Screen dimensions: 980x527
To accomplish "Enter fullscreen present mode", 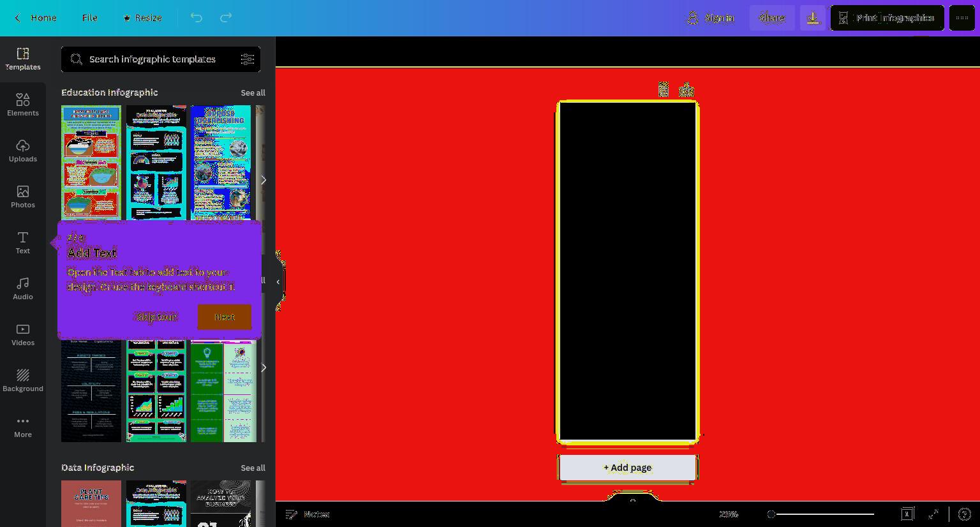I will pos(933,514).
